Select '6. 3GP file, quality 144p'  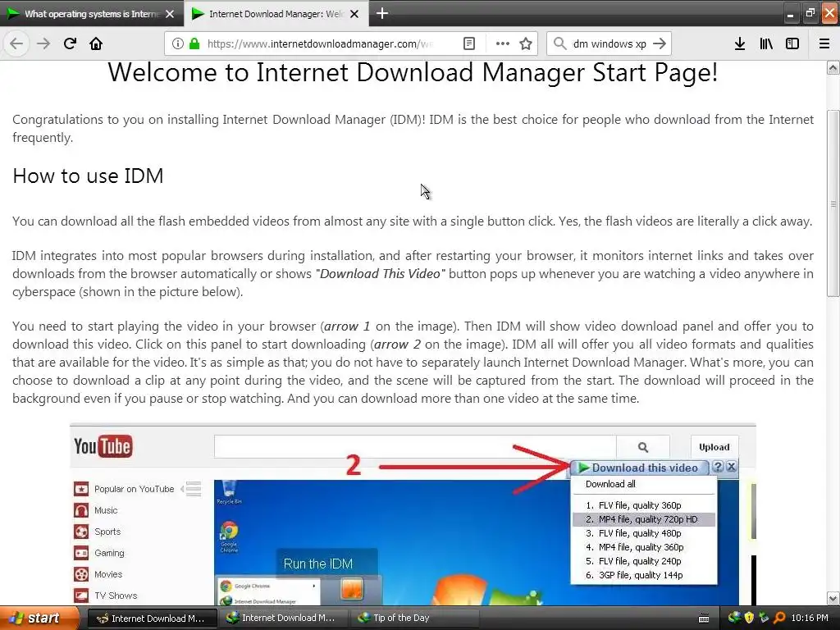(644, 575)
